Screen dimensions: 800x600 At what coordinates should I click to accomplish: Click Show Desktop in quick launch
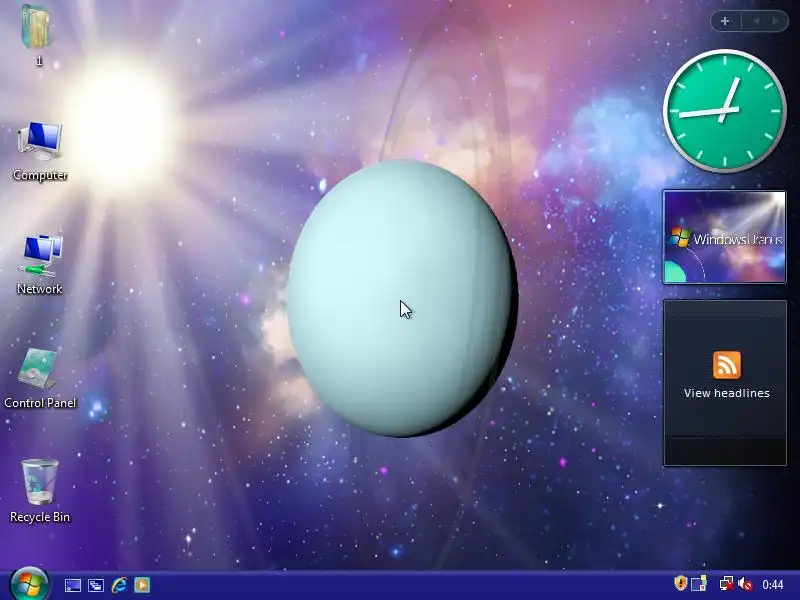72,585
